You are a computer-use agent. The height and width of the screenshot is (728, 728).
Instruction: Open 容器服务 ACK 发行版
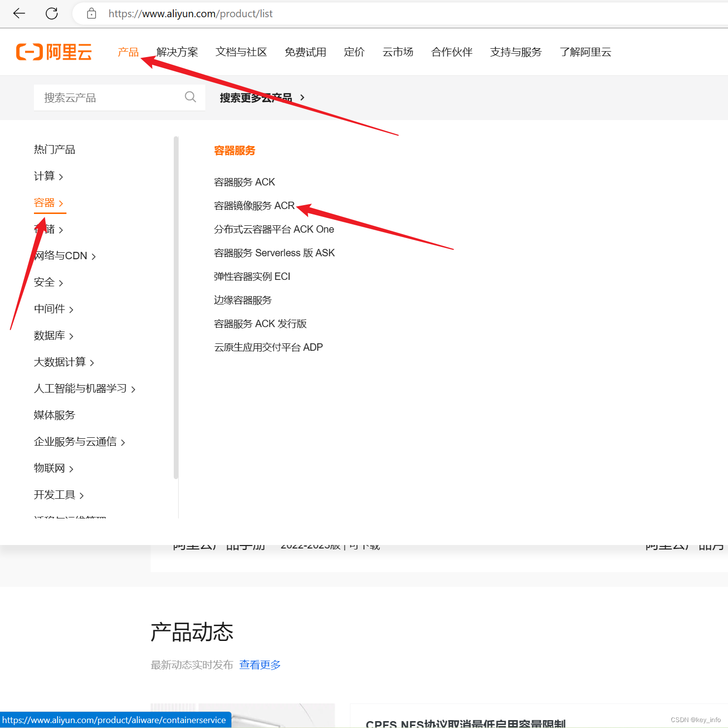coord(260,324)
